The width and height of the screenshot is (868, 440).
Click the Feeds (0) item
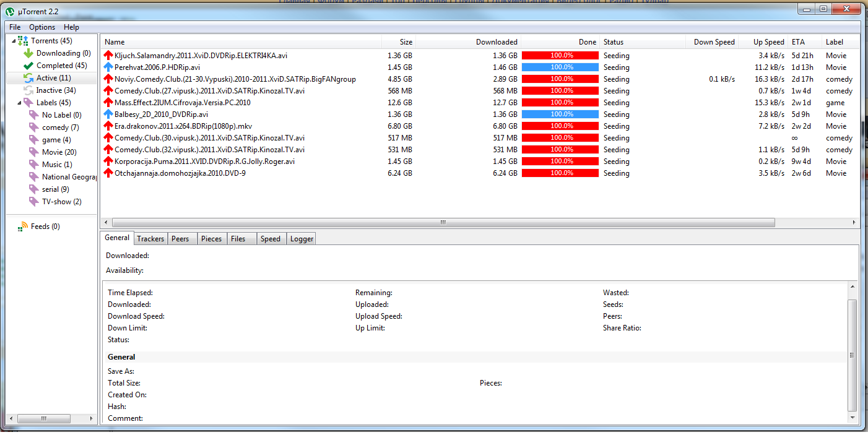tap(45, 226)
